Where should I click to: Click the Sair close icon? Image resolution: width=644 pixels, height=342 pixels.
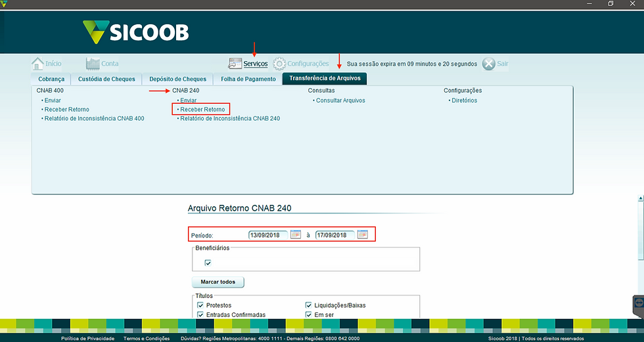pyautogui.click(x=488, y=64)
